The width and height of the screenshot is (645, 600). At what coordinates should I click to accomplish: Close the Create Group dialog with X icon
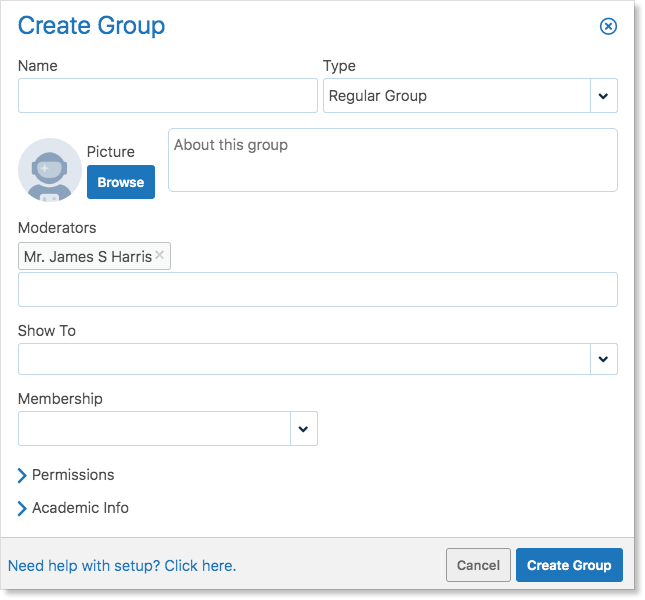pos(608,26)
